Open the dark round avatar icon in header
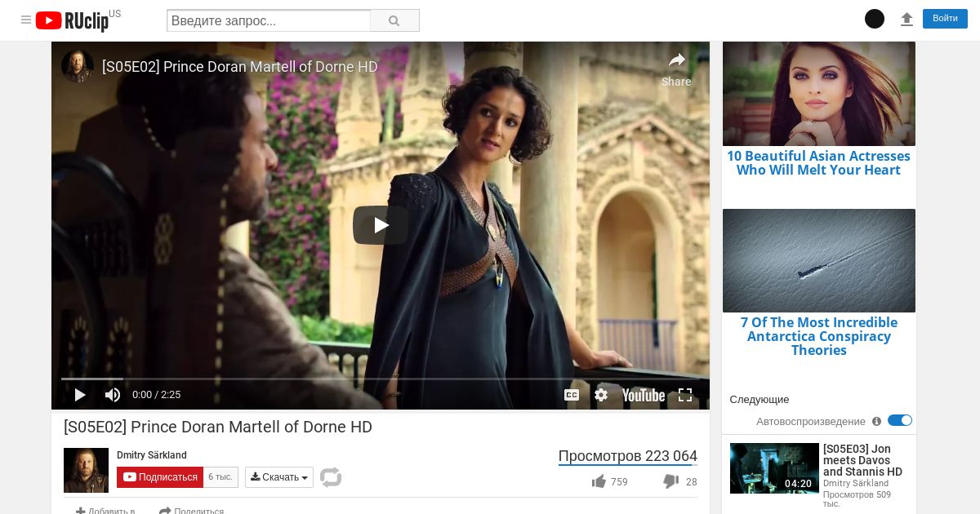 pyautogui.click(x=875, y=19)
